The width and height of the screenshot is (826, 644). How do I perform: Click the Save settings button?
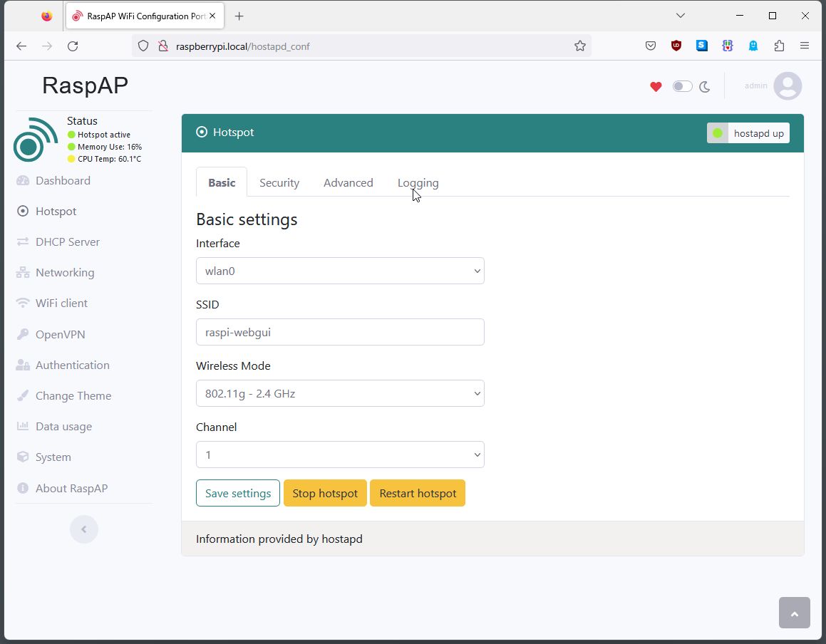tap(237, 493)
